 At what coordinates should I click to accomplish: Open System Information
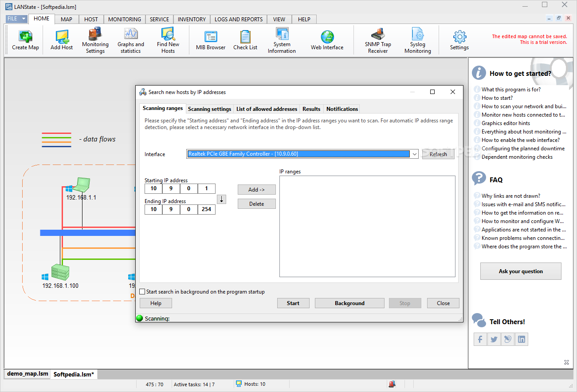[282, 34]
